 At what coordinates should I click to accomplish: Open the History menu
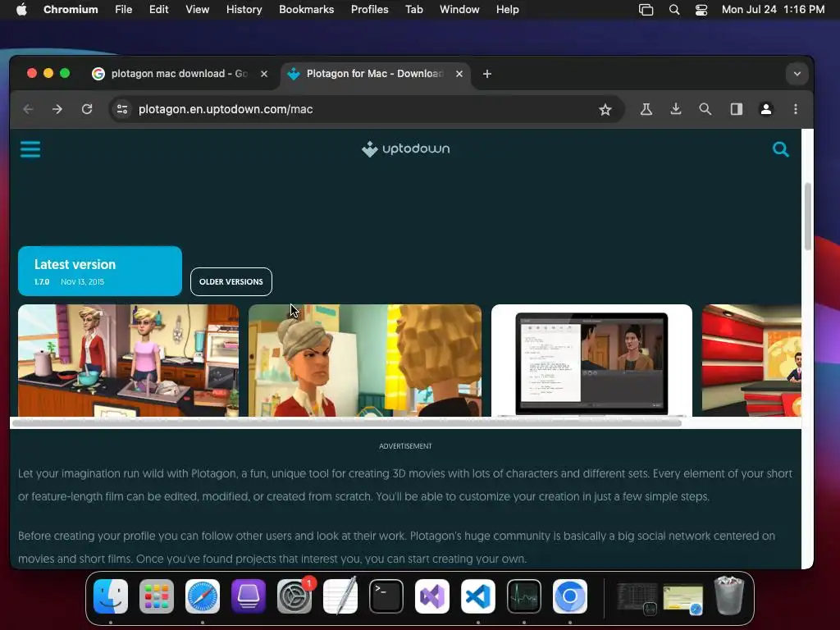pos(244,10)
